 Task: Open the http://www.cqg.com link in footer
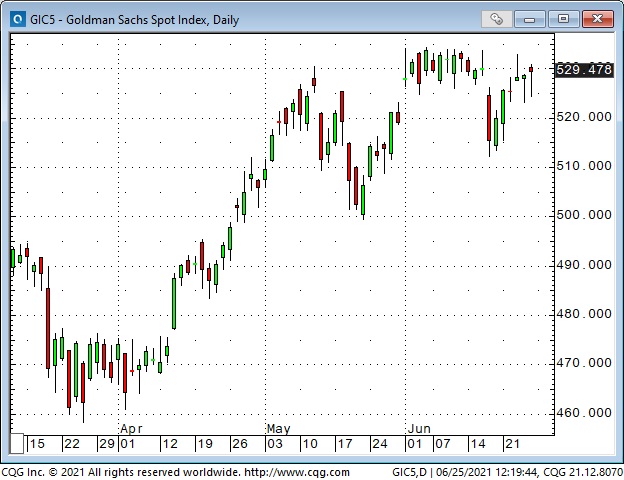click(x=296, y=472)
